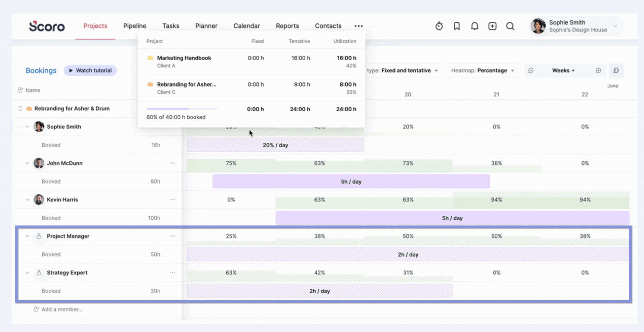The width and height of the screenshot is (644, 332).
Task: Collapse Kevin Harris's booking details
Action: click(x=27, y=199)
